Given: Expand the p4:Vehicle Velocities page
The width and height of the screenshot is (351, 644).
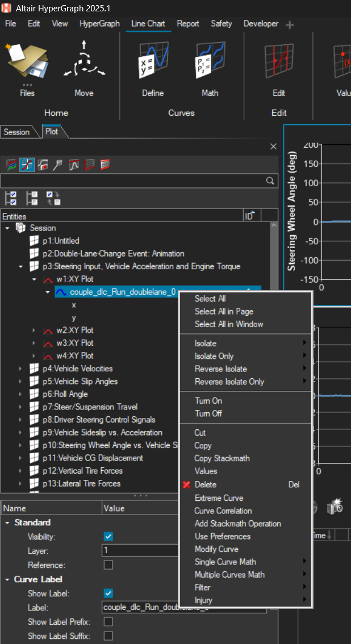Looking at the screenshot, I should pyautogui.click(x=21, y=369).
